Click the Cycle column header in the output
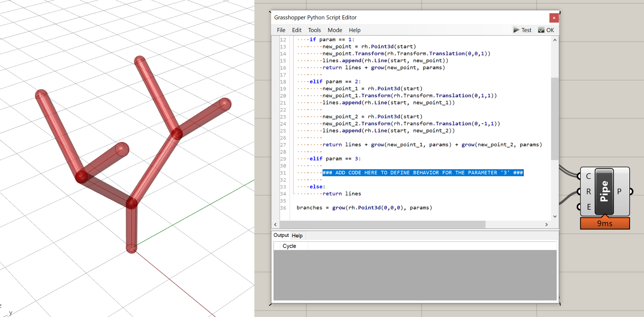The image size is (644, 317). click(x=289, y=246)
